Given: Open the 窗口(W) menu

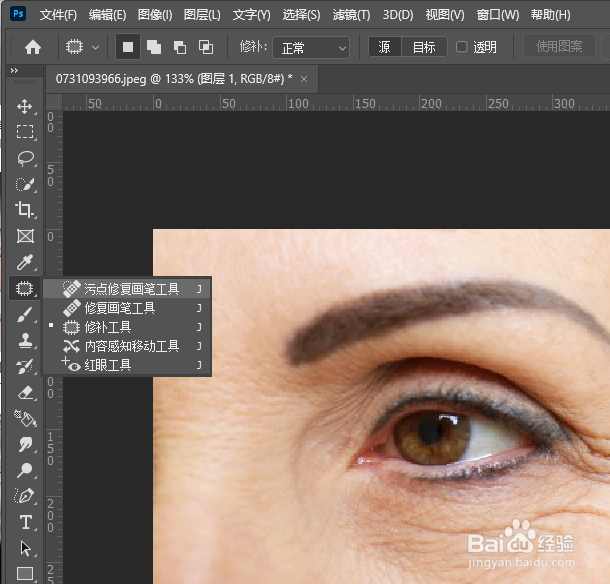Looking at the screenshot, I should (x=498, y=15).
